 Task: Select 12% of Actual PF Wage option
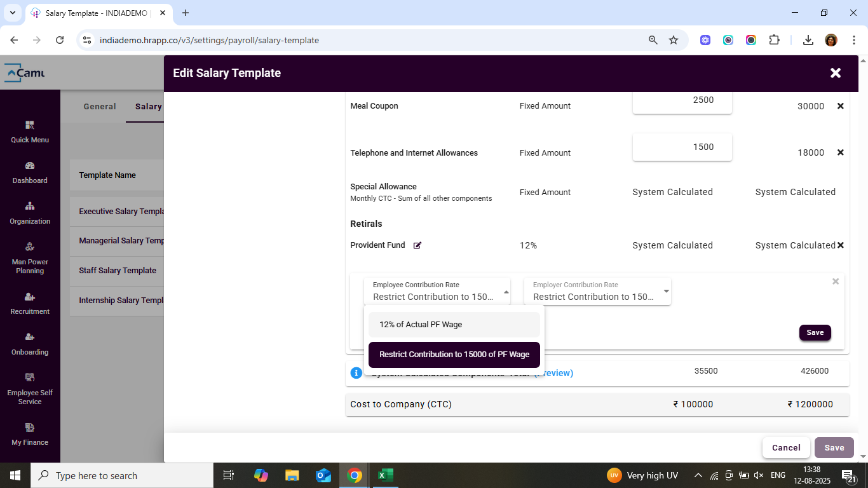coord(454,325)
